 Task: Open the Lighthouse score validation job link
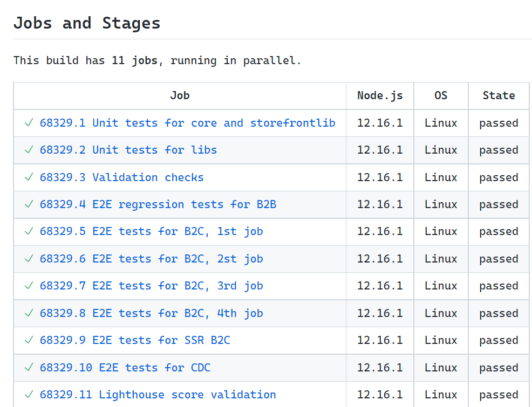tap(158, 395)
